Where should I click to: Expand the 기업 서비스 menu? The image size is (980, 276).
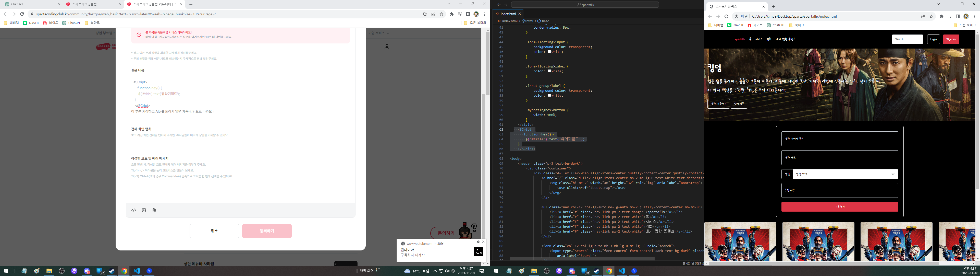(378, 33)
